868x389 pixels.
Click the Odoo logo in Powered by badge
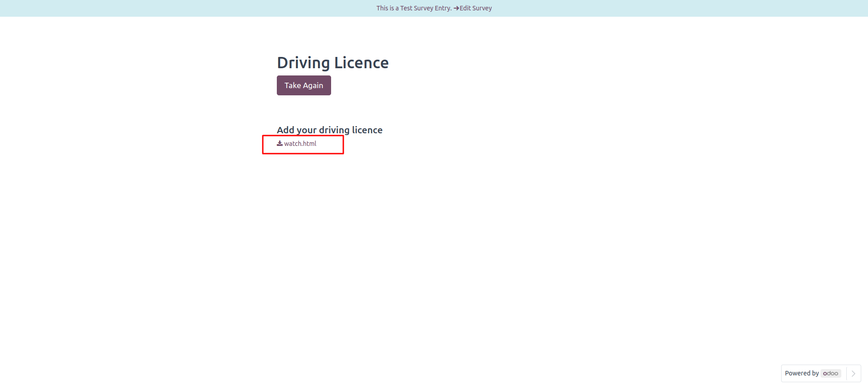click(830, 373)
